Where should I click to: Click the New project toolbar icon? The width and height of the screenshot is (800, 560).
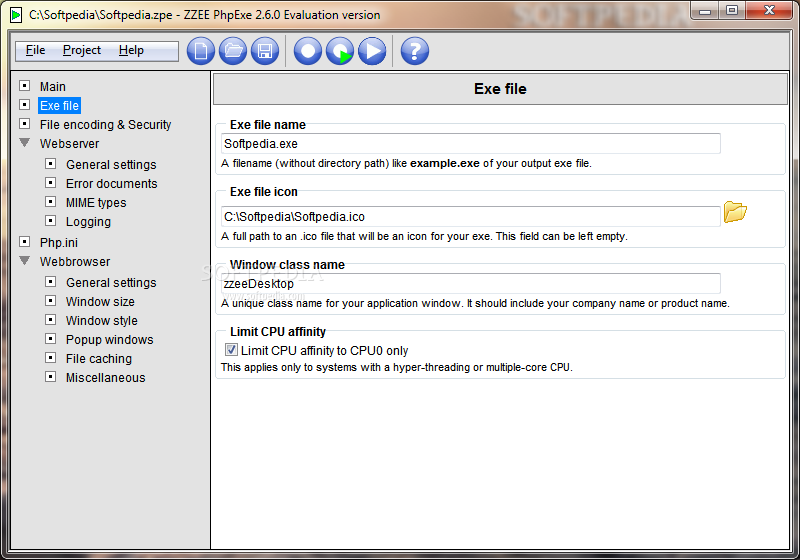(x=201, y=51)
